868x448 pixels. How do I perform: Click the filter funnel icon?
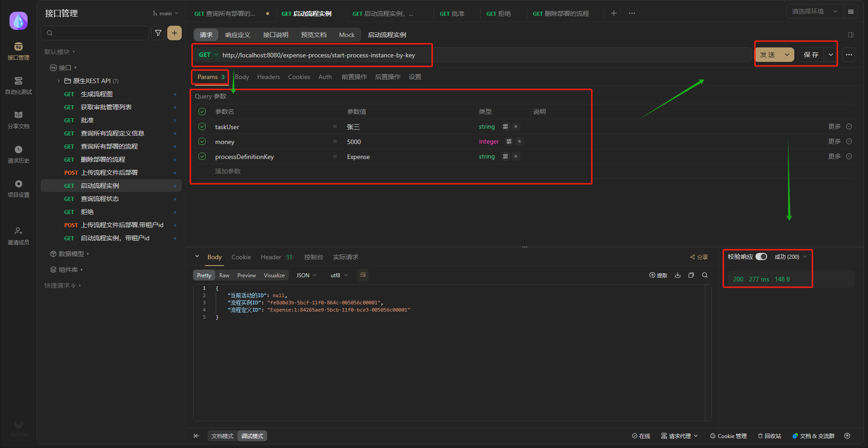158,33
